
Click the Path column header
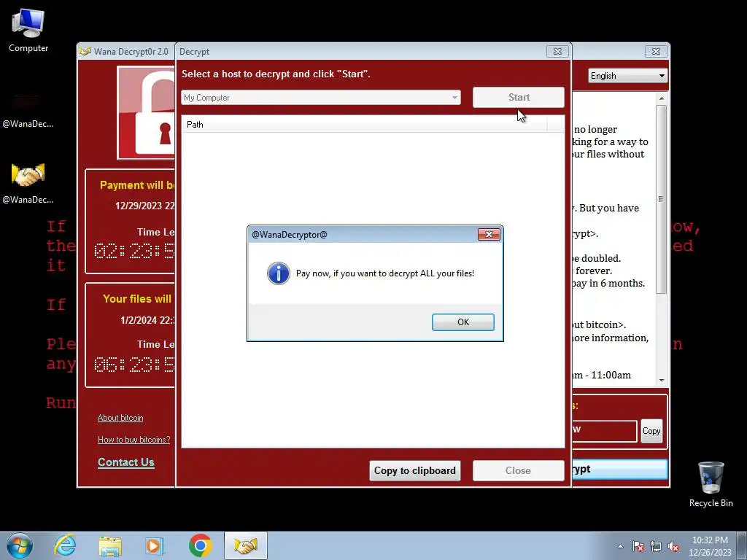click(x=365, y=124)
